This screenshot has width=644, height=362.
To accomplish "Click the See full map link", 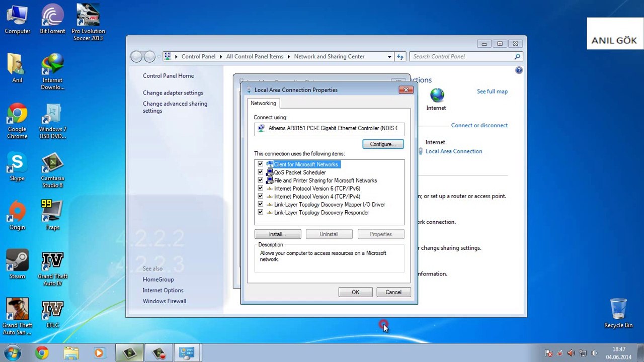I will coord(492,92).
